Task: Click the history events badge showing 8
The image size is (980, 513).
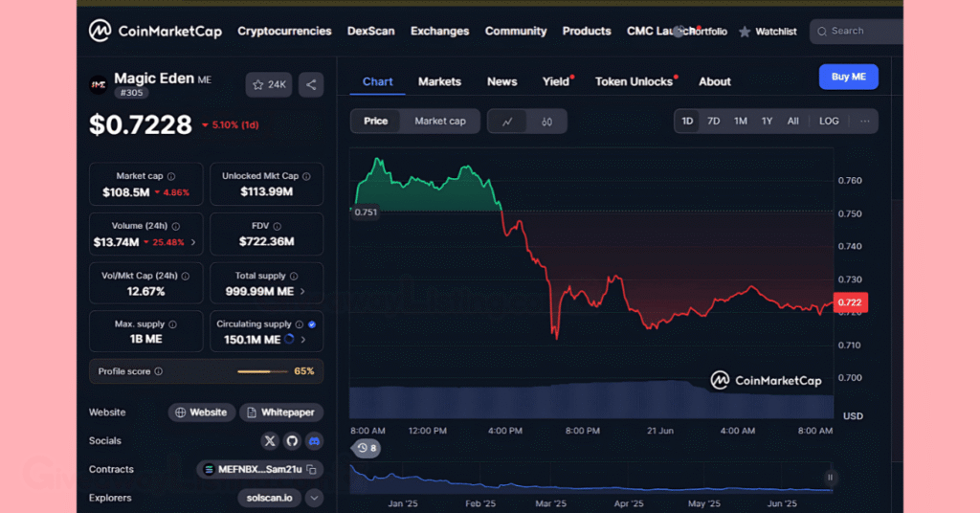Action: (367, 448)
